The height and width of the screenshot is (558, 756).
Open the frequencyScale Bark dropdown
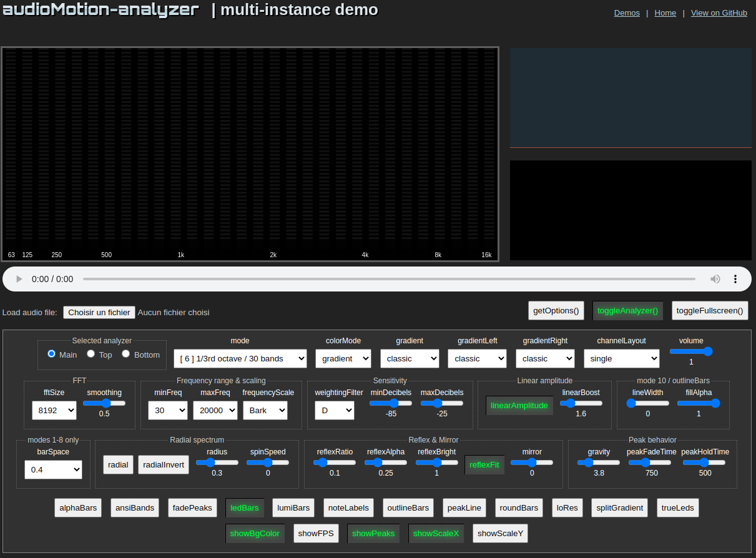pos(265,410)
